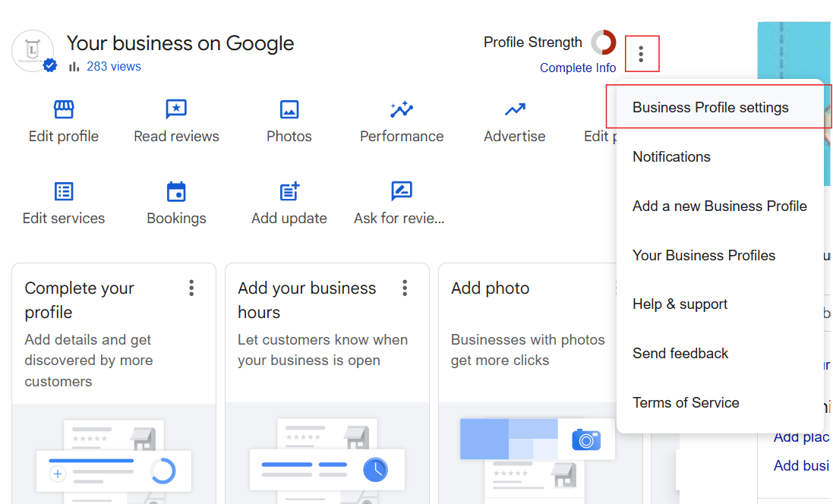Click the Complete Info link
This screenshot has height=504, width=833.
578,68
